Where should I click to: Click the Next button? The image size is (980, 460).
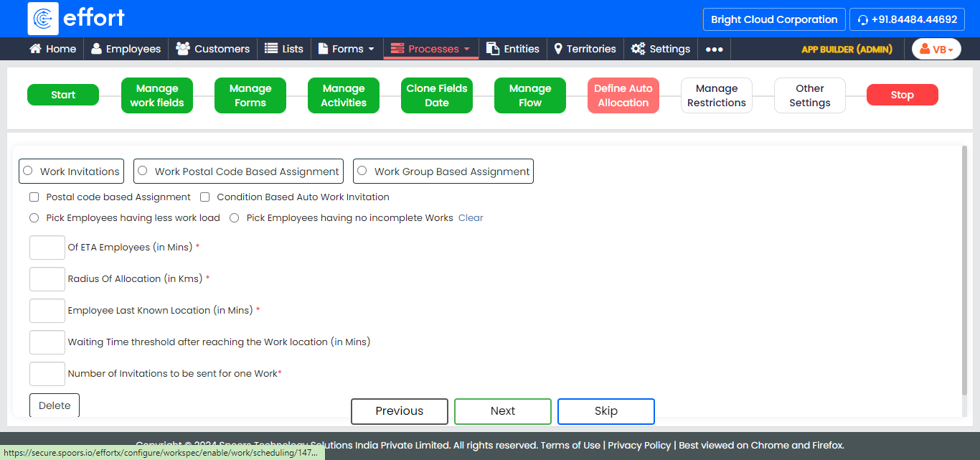[502, 411]
